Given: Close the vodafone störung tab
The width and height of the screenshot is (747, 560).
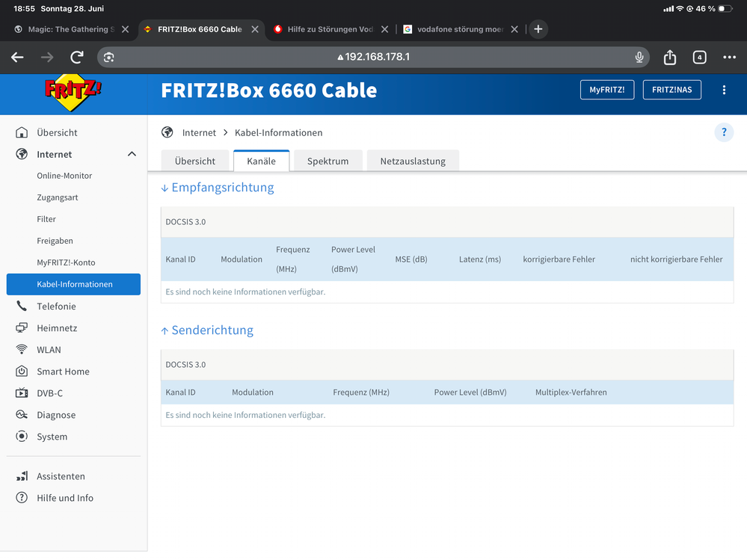Looking at the screenshot, I should (x=514, y=29).
